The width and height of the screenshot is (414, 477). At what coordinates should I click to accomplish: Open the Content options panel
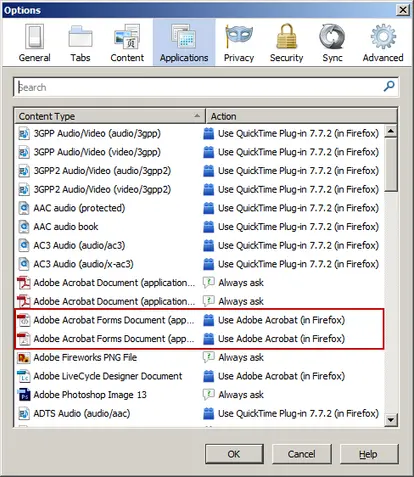(x=127, y=43)
